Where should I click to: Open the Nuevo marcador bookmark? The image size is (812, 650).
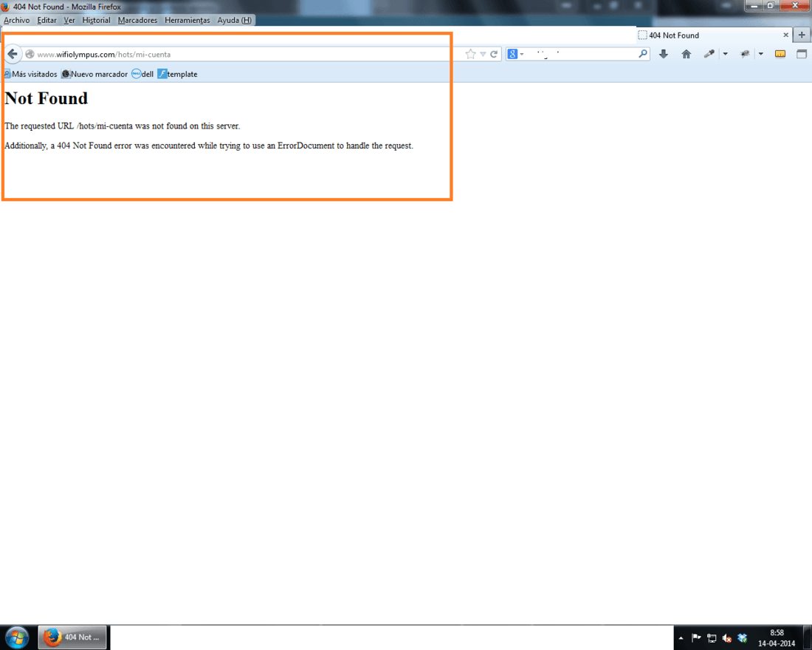(x=94, y=74)
